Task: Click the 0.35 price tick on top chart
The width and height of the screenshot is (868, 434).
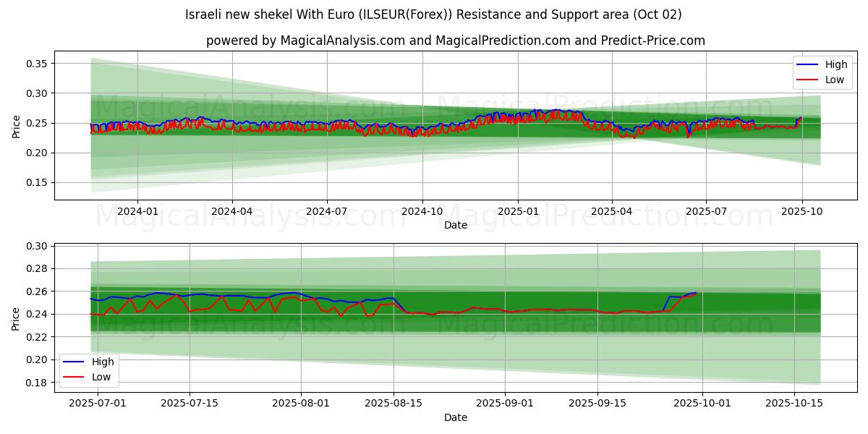Action: pyautogui.click(x=36, y=64)
